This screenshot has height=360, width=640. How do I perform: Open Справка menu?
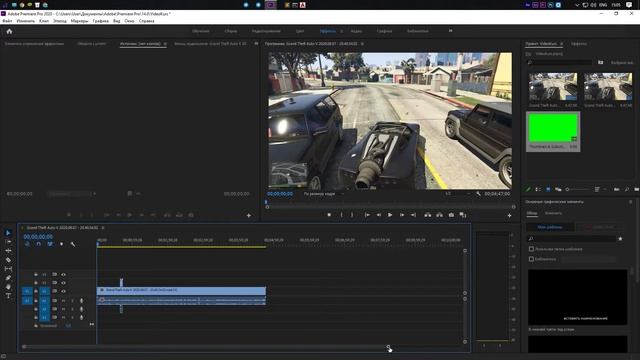(x=147, y=21)
